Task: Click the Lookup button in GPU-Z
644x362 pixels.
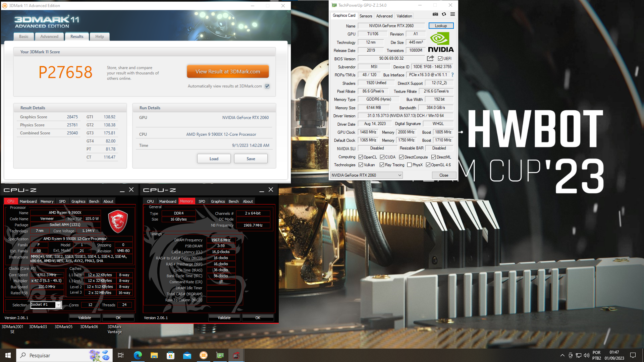Action: pyautogui.click(x=441, y=25)
